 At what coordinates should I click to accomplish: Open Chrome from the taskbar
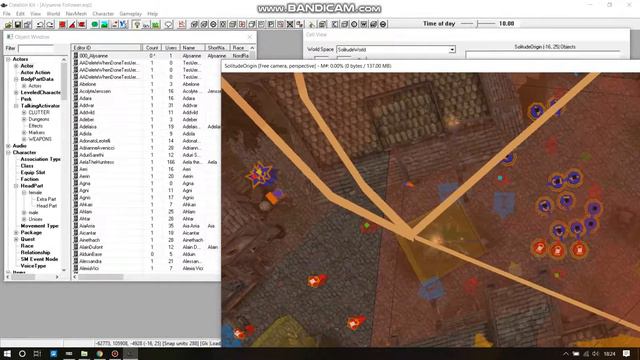(x=100, y=353)
